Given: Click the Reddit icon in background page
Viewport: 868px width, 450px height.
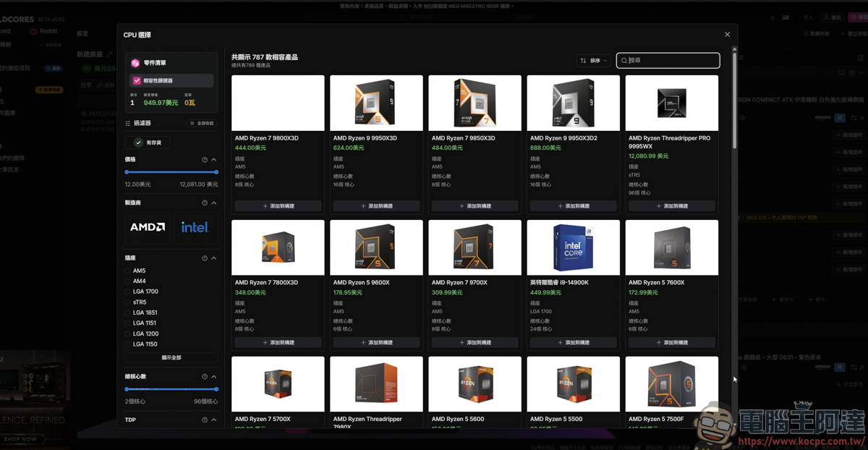Looking at the screenshot, I should [33, 31].
